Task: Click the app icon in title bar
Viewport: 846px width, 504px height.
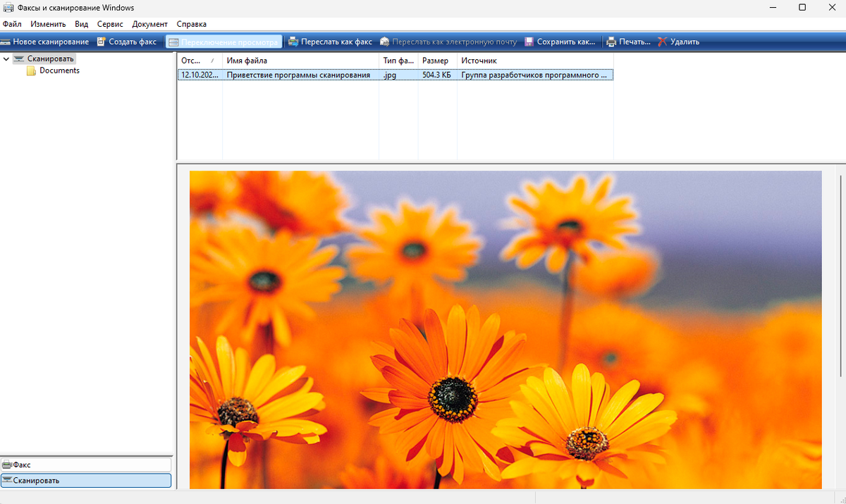Action: 8,8
